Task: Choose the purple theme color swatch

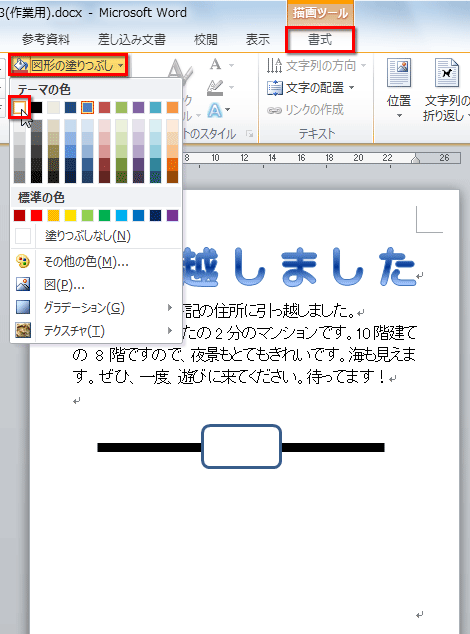Action: (x=138, y=107)
